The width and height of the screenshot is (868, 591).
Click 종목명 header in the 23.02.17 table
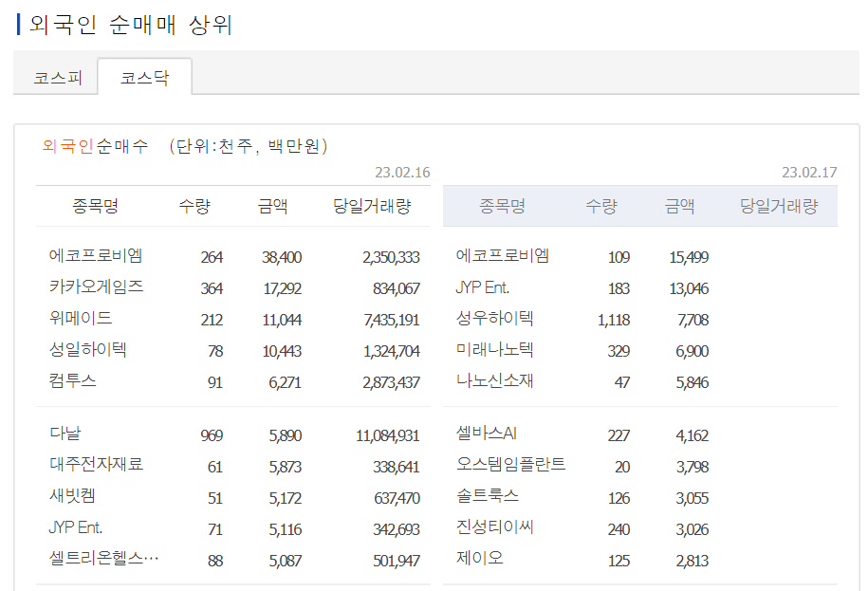[502, 207]
